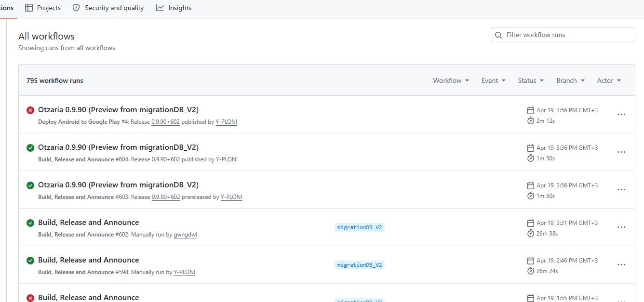The height and width of the screenshot is (302, 644).
Task: Expand the Workflow filter dropdown
Action: [451, 80]
